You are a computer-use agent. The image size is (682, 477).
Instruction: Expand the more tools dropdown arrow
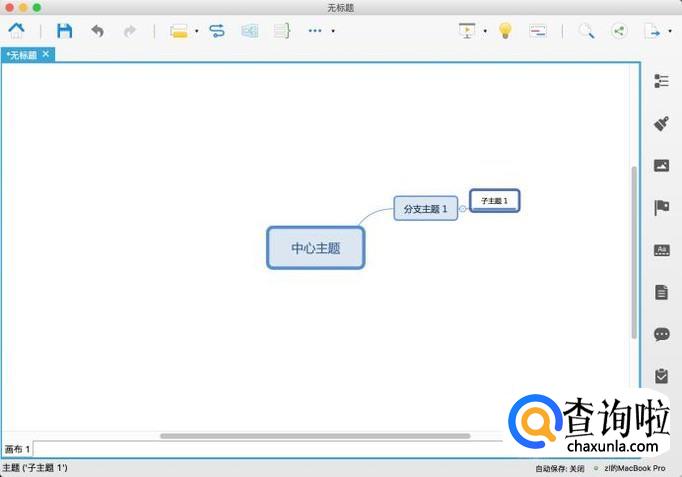click(x=333, y=31)
